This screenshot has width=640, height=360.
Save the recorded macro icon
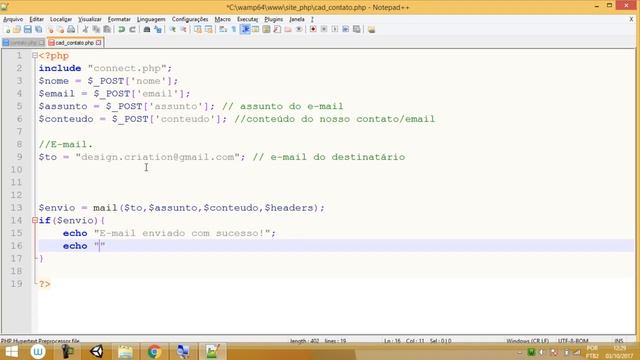(357, 29)
